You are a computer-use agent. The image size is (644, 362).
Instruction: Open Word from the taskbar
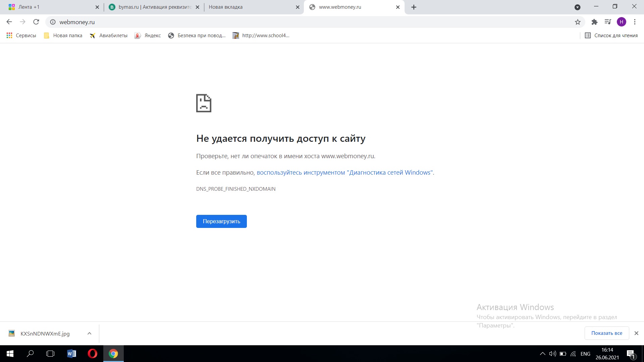(x=71, y=354)
